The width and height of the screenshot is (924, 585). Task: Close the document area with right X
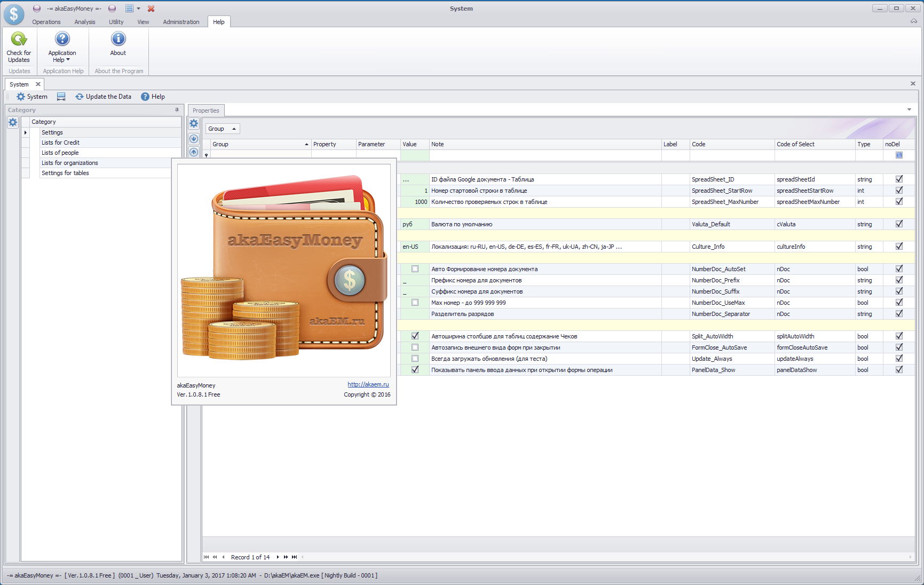pos(913,84)
